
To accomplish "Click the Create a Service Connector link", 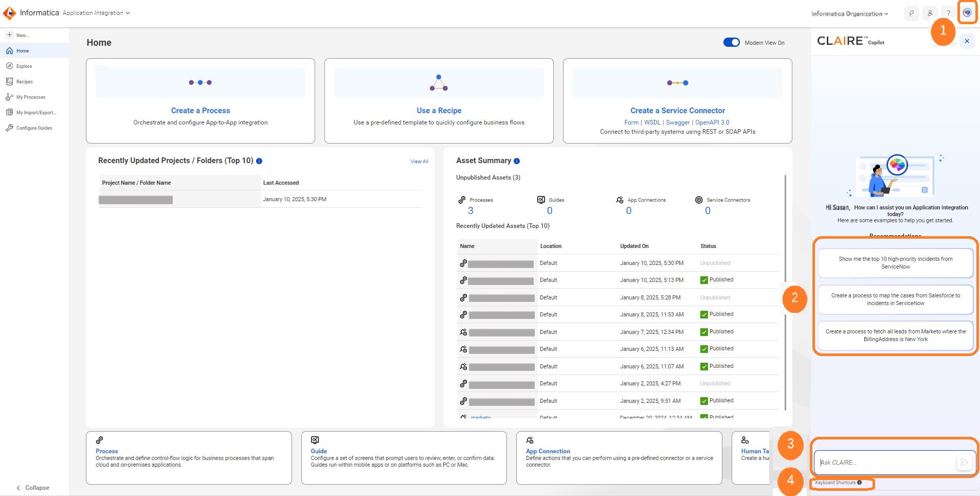I will click(x=678, y=111).
